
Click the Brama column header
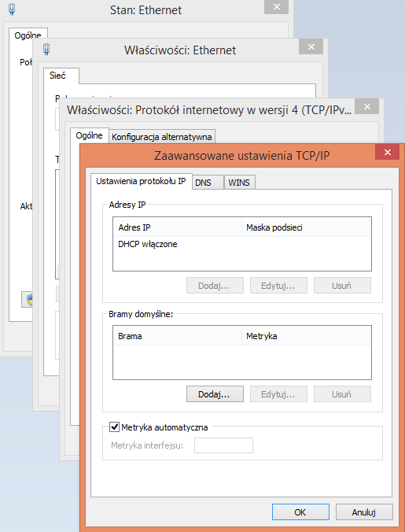(x=177, y=336)
